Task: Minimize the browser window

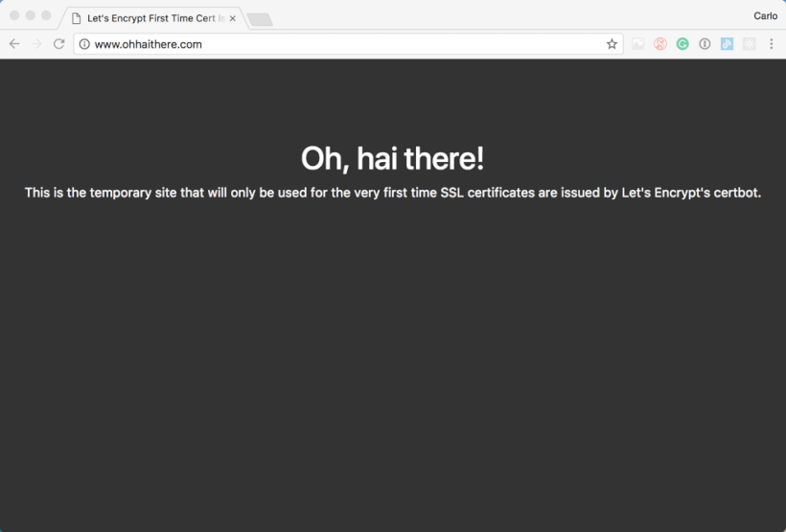Action: coord(31,15)
